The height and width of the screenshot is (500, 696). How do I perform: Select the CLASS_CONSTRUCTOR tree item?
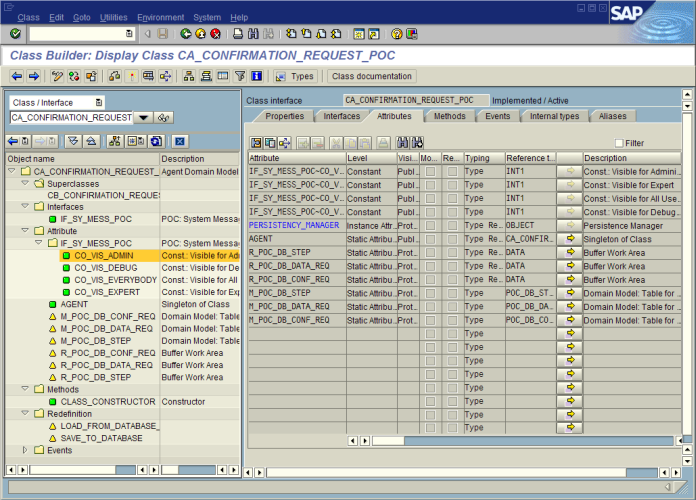(x=108, y=401)
